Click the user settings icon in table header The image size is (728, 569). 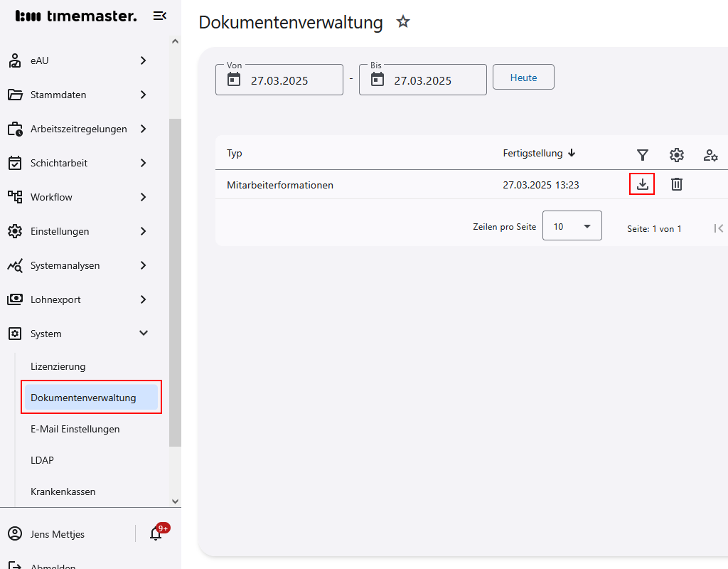point(710,154)
